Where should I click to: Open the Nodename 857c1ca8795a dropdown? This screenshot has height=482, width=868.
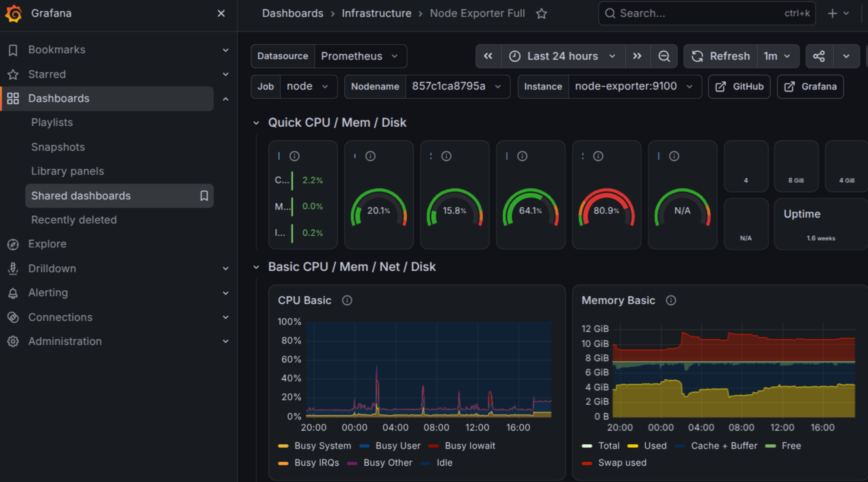[x=457, y=87]
